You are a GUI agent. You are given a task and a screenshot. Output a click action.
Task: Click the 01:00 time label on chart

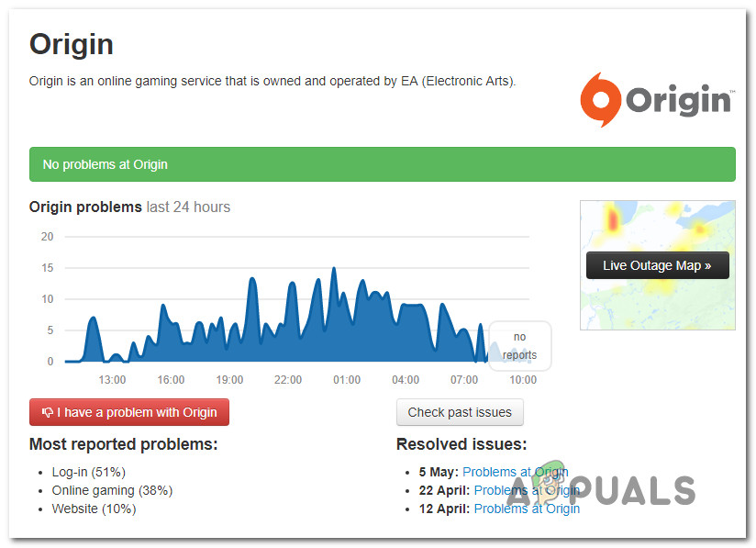click(347, 380)
